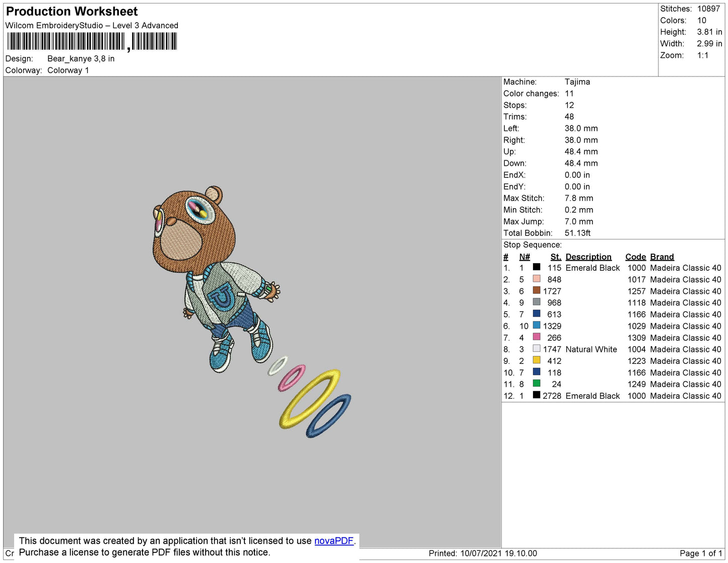Select the pink swatch with code 1309

pos(537,337)
